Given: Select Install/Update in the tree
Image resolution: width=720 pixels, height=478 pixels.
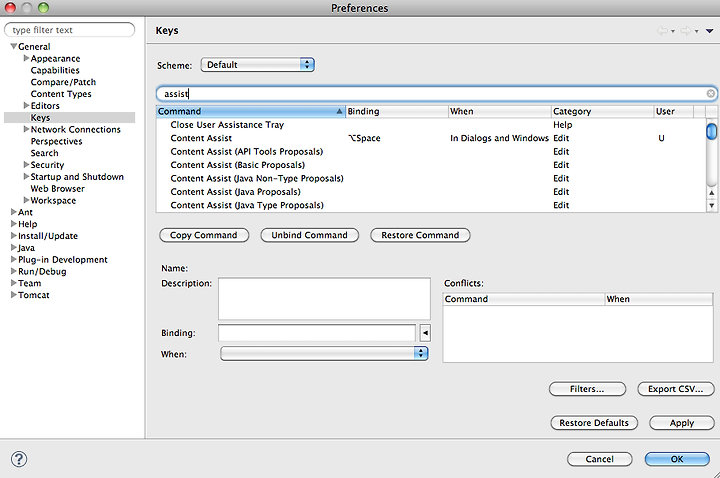Looking at the screenshot, I should click(x=48, y=236).
